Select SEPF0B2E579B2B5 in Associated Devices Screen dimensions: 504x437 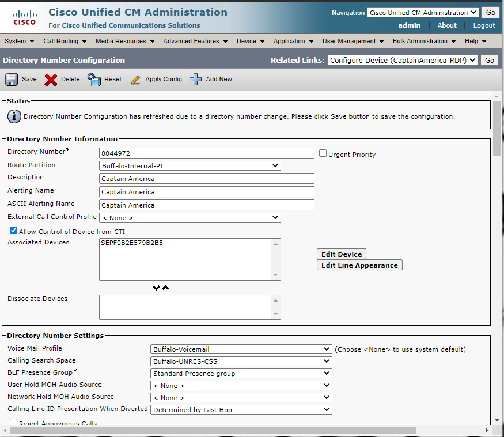(132, 243)
